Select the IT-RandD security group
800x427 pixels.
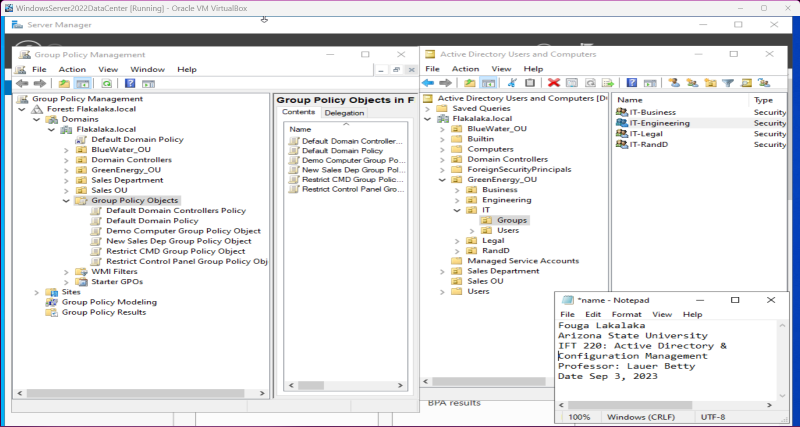(x=648, y=144)
